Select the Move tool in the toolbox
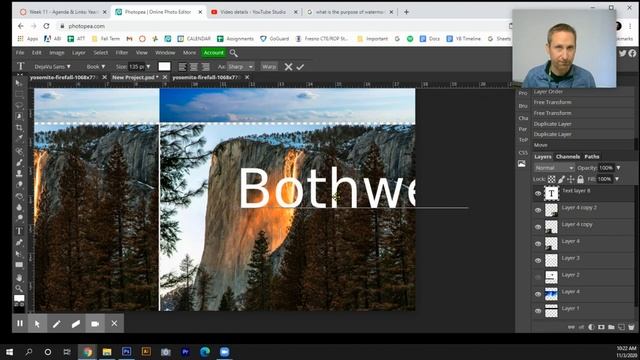 click(x=19, y=83)
